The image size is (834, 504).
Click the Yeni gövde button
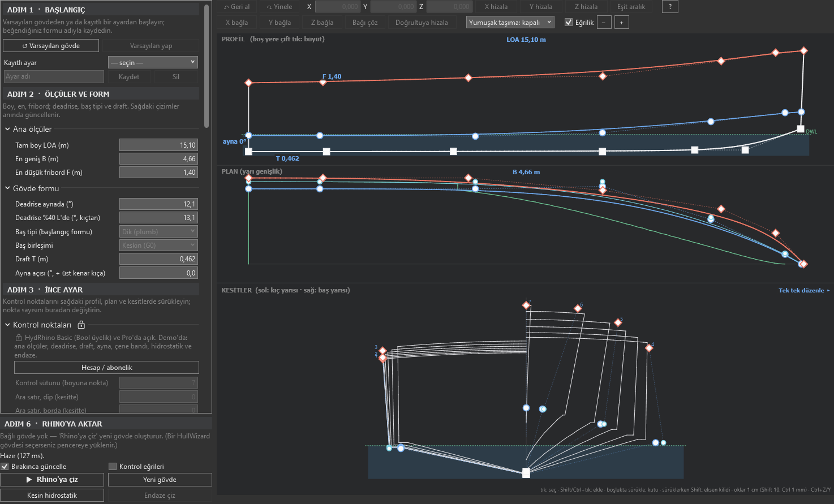point(160,480)
